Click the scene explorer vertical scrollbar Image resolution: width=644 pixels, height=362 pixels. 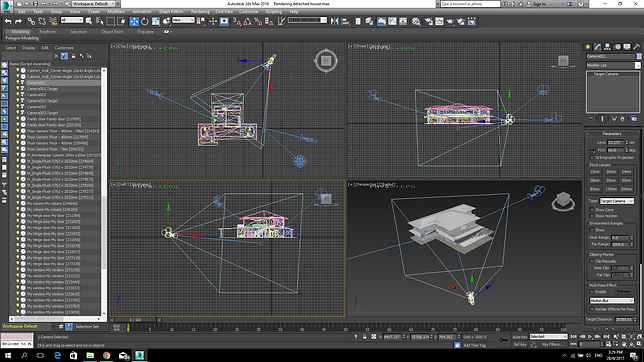[104, 191]
